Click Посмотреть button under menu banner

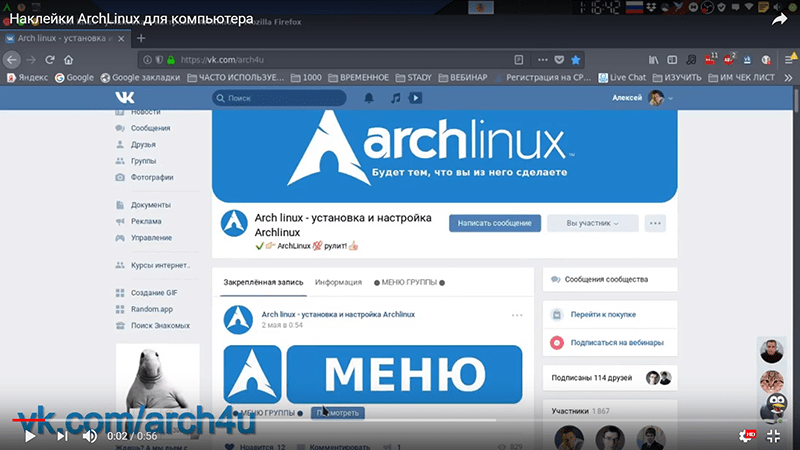(338, 413)
